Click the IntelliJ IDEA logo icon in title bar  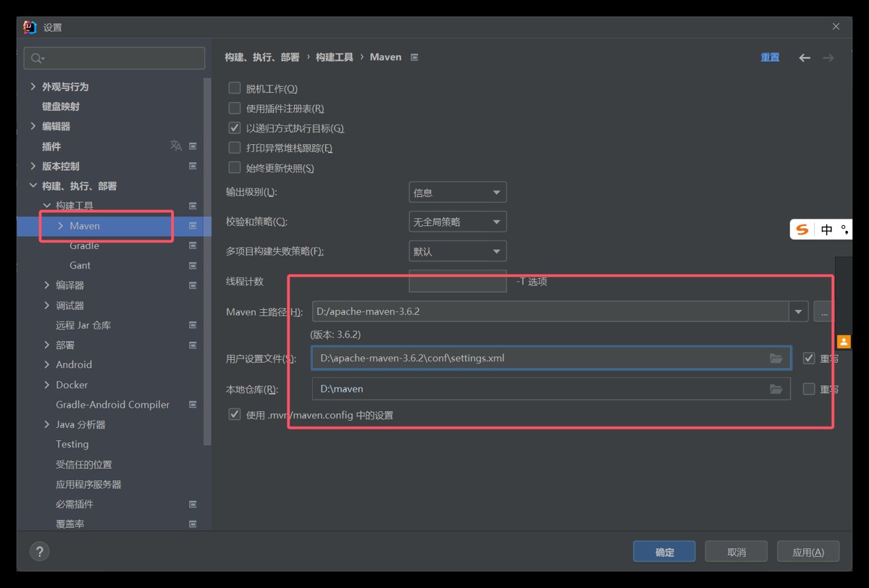[30, 27]
